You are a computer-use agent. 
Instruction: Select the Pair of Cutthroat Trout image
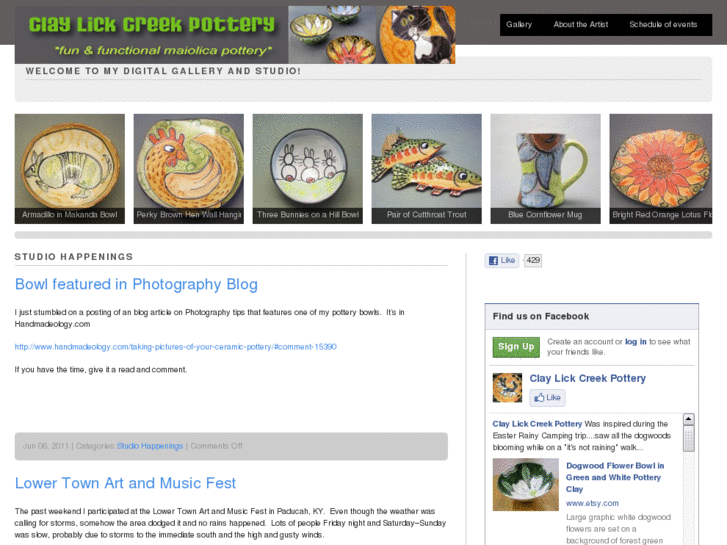point(427,169)
